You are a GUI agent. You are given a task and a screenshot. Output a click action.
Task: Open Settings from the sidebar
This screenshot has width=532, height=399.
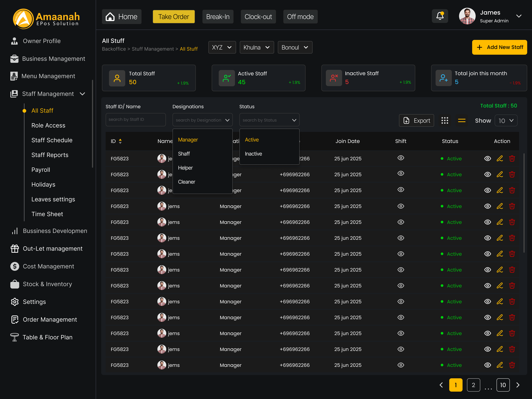point(34,302)
